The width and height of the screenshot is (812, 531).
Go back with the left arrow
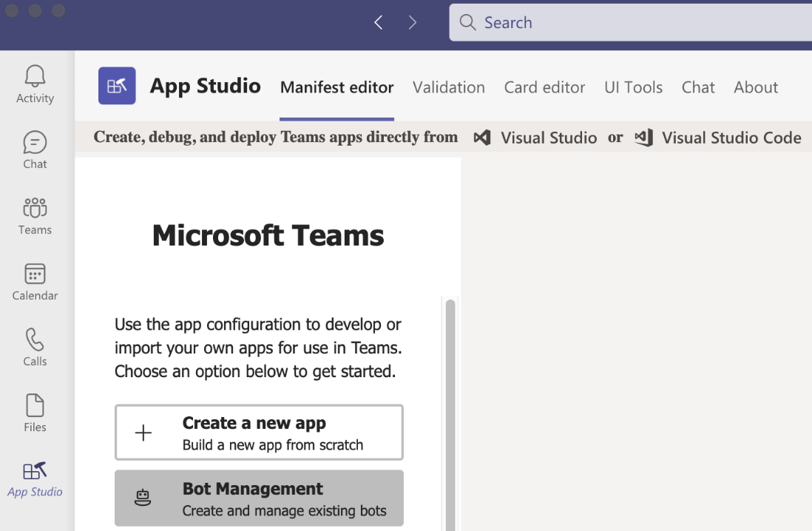click(x=379, y=22)
